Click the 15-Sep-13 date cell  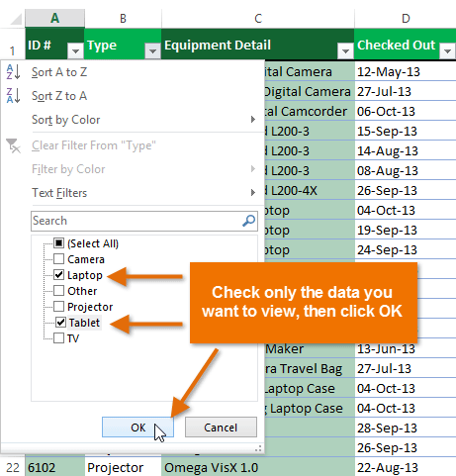(x=406, y=131)
